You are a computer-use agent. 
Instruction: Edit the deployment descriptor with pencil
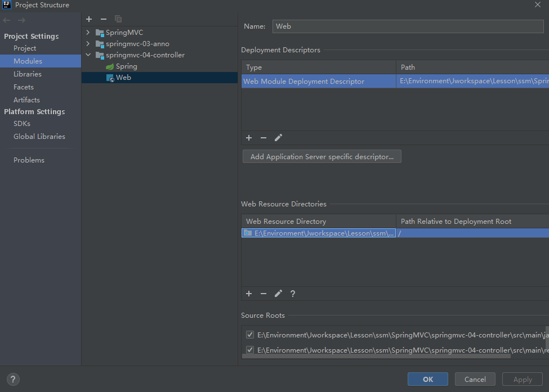[278, 138]
